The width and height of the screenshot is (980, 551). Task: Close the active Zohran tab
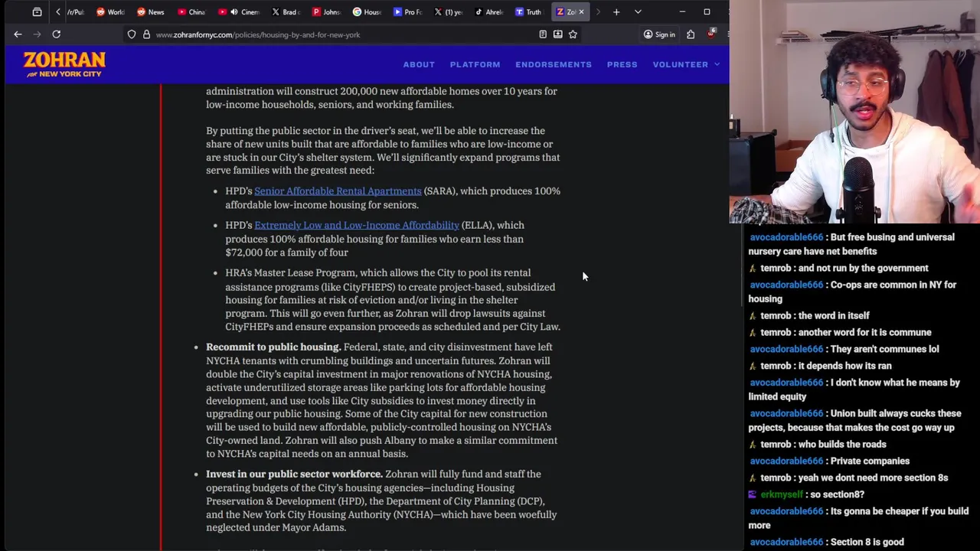[x=581, y=12]
